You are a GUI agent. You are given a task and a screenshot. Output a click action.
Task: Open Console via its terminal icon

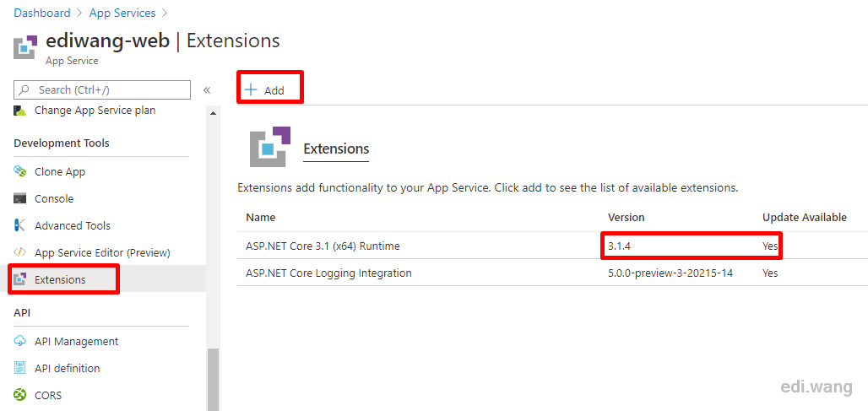(20, 198)
